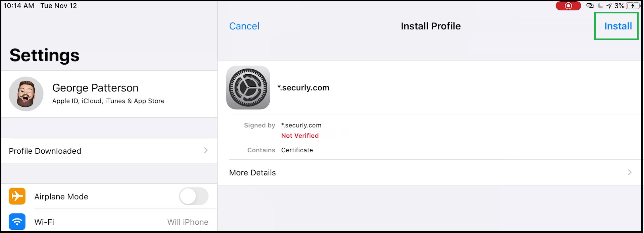Toggle the Airplane Mode switch
The width and height of the screenshot is (644, 233).
pos(194,196)
